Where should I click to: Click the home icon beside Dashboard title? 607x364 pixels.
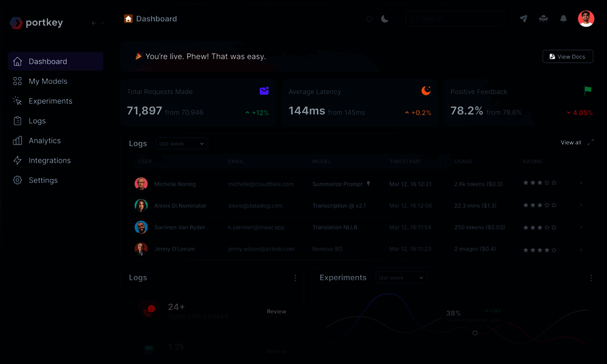pos(128,19)
